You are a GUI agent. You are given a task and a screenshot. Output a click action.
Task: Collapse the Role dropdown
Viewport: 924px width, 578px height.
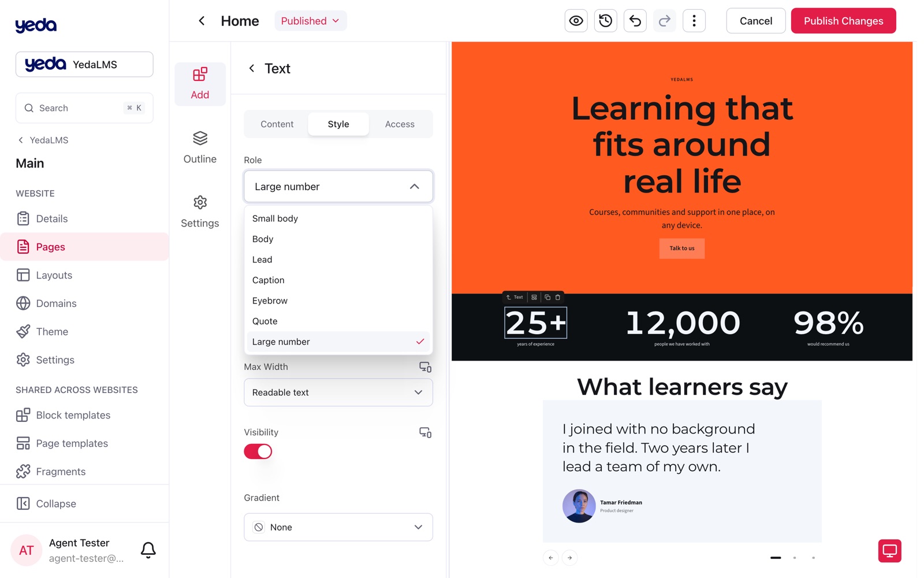tap(338, 186)
